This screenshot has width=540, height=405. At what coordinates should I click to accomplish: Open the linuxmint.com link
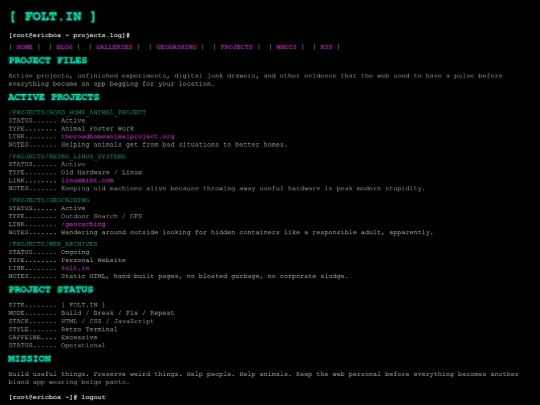point(87,180)
